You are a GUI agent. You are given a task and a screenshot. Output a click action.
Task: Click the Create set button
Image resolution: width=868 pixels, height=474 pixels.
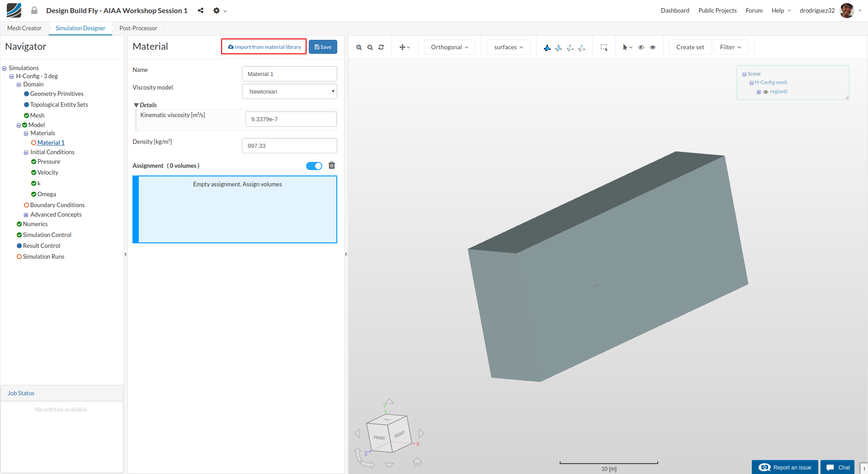[x=690, y=47]
